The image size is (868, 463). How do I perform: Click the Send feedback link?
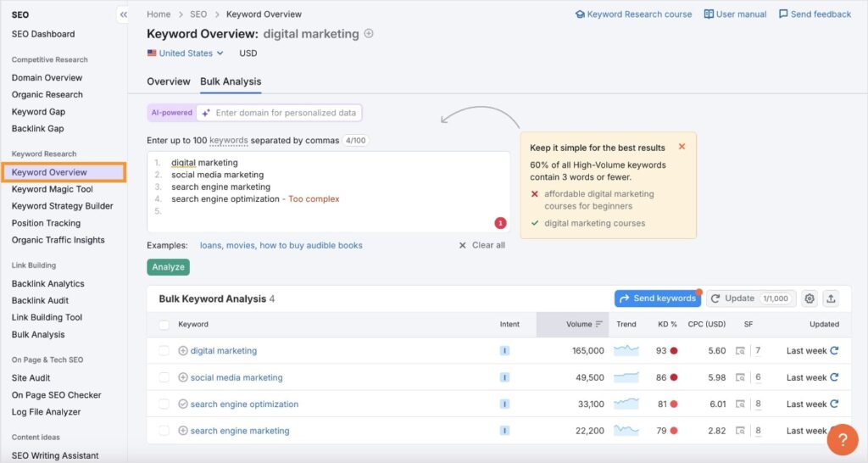pos(815,14)
